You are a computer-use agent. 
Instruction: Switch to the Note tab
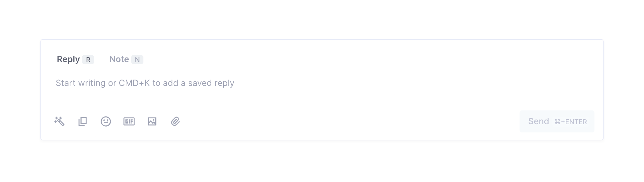[119, 59]
